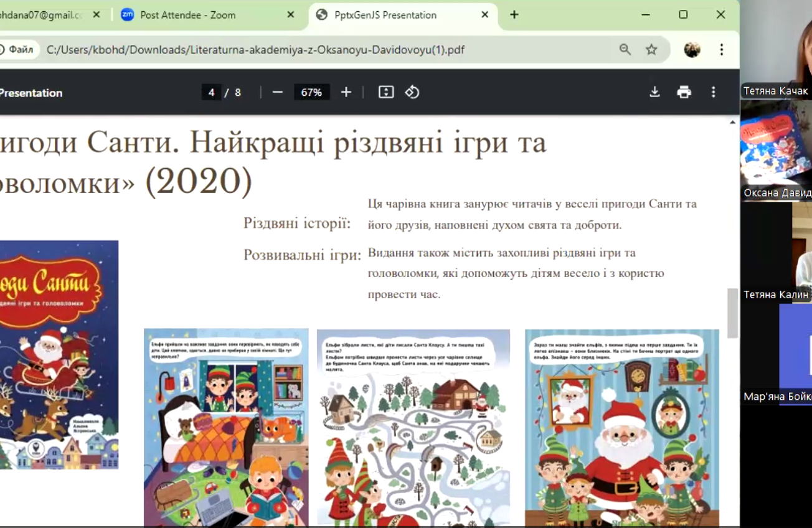The height and width of the screenshot is (528, 812).
Task: Open a new browser tab
Action: point(514,15)
